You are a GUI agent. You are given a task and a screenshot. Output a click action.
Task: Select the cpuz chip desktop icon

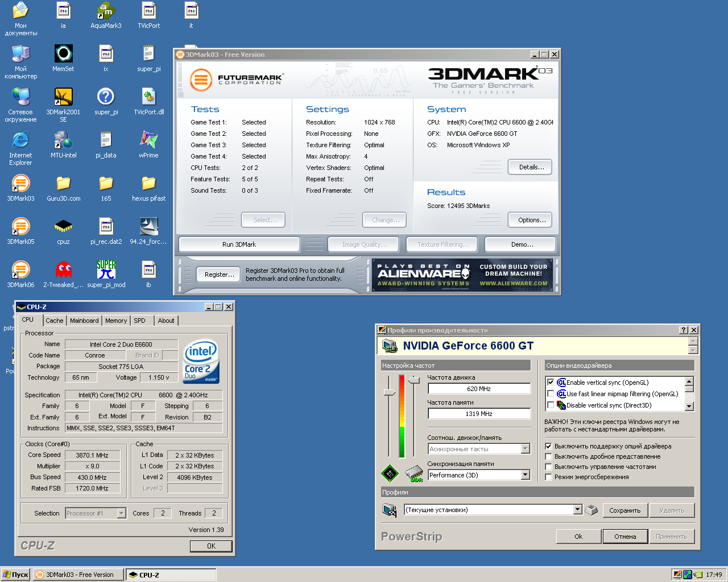click(63, 231)
